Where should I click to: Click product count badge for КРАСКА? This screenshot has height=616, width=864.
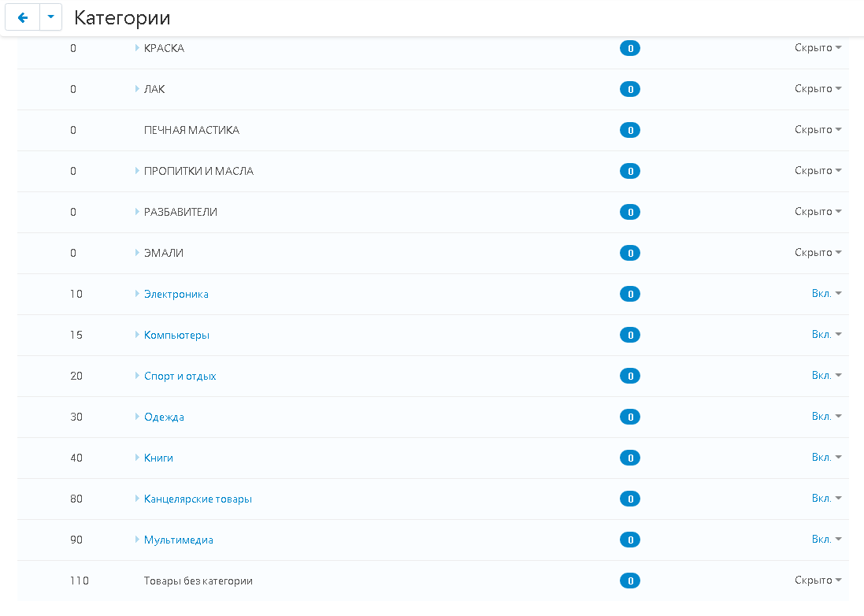(630, 49)
